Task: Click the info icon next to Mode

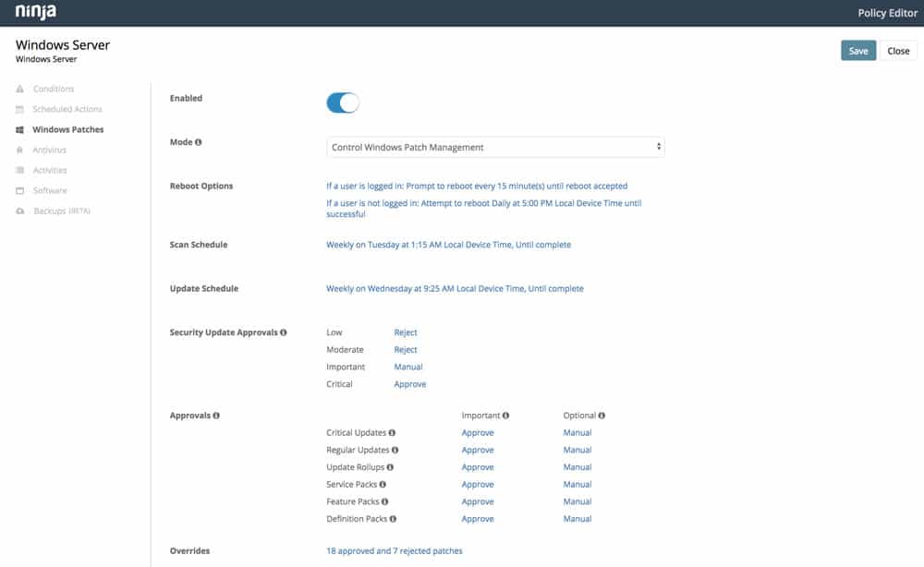Action: pos(199,142)
